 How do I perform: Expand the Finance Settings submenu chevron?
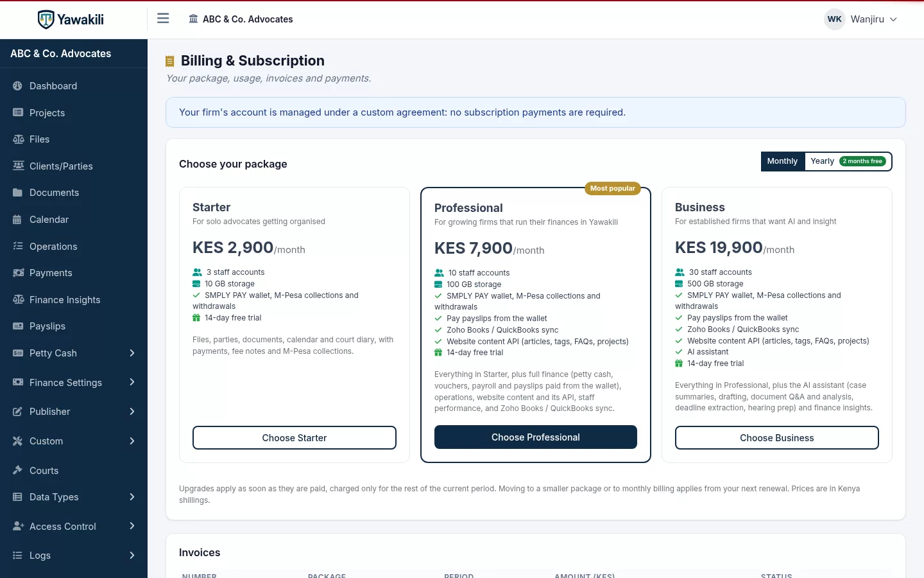point(132,383)
